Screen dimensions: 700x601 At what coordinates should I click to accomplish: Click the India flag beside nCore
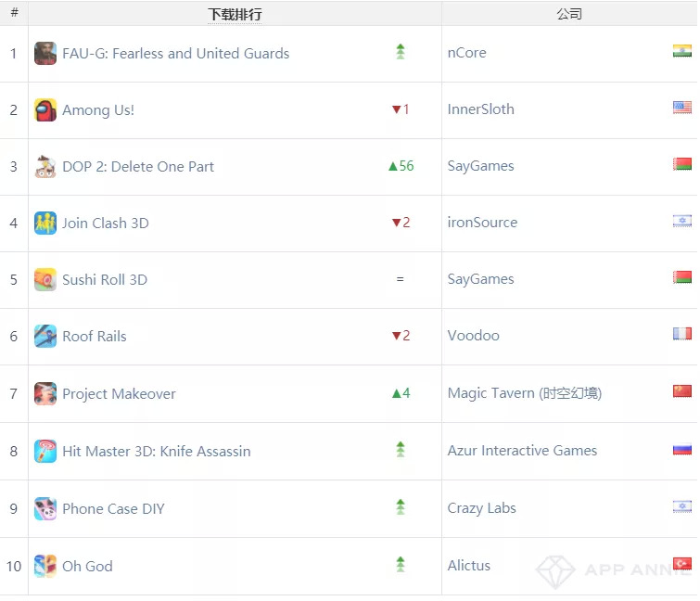tap(682, 51)
